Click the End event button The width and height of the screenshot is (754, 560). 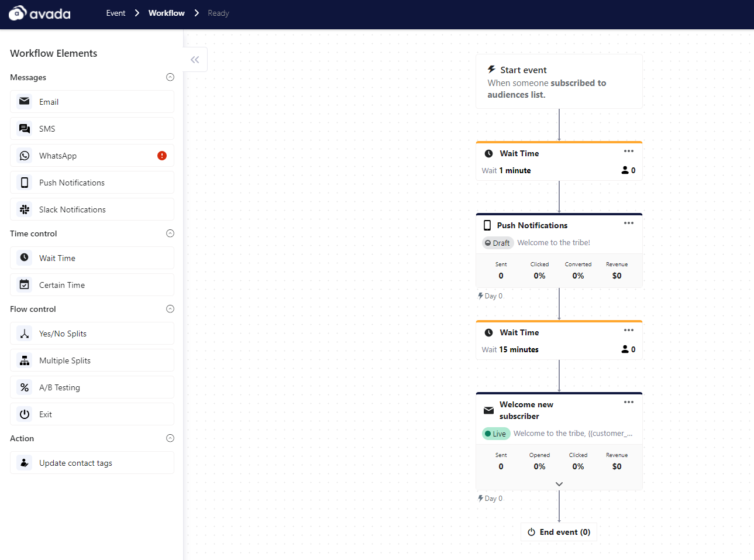click(559, 532)
